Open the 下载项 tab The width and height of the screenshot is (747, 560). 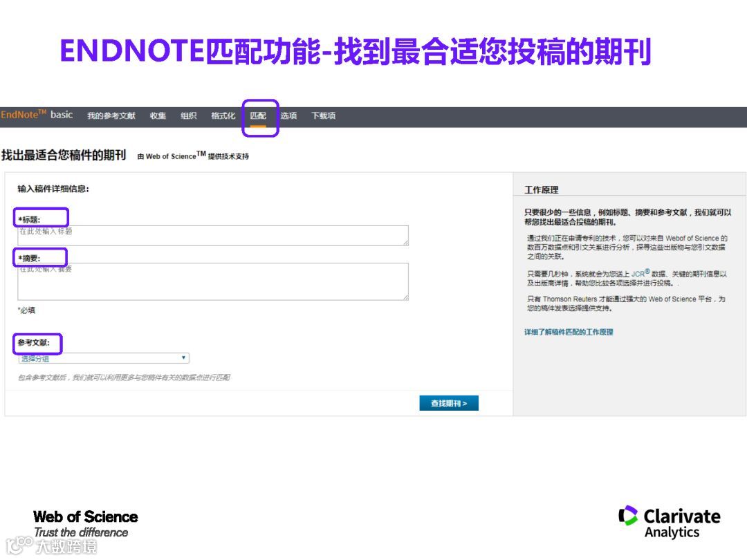click(324, 115)
